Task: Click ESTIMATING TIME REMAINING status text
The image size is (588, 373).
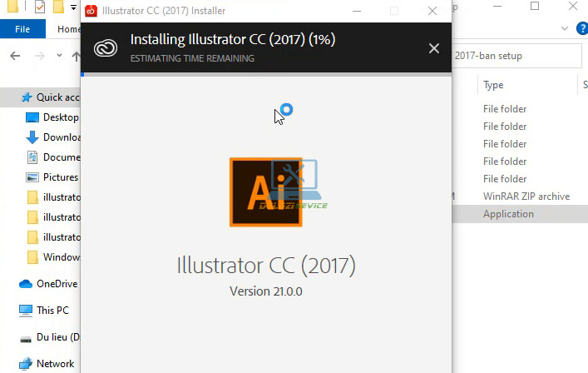Action: [192, 58]
